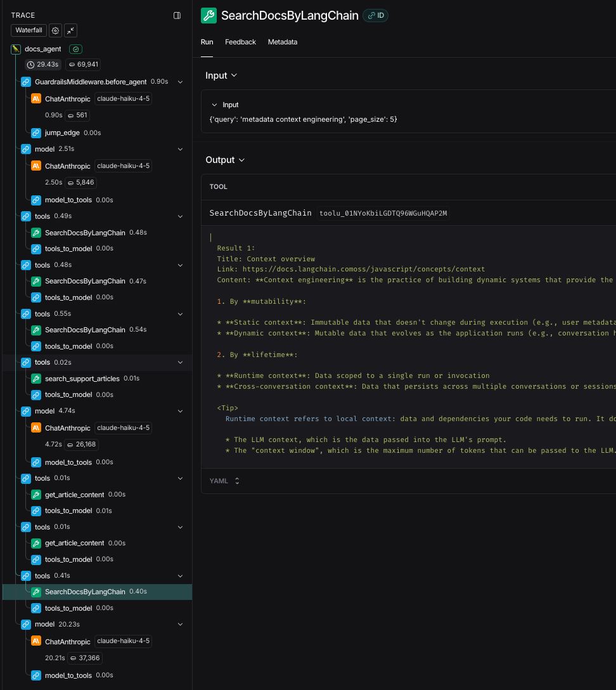Open the trace settings gear icon
Viewport: 616px width, 690px height.
tap(55, 30)
